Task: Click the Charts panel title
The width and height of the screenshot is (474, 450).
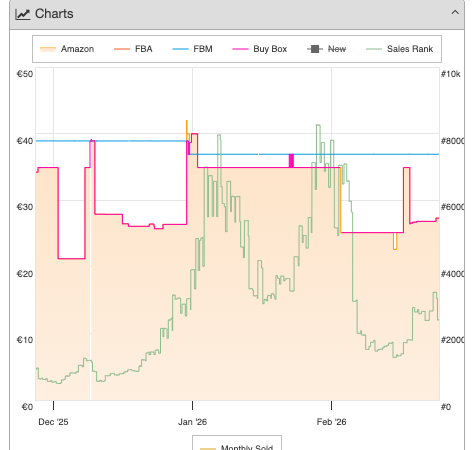Action: tap(54, 14)
